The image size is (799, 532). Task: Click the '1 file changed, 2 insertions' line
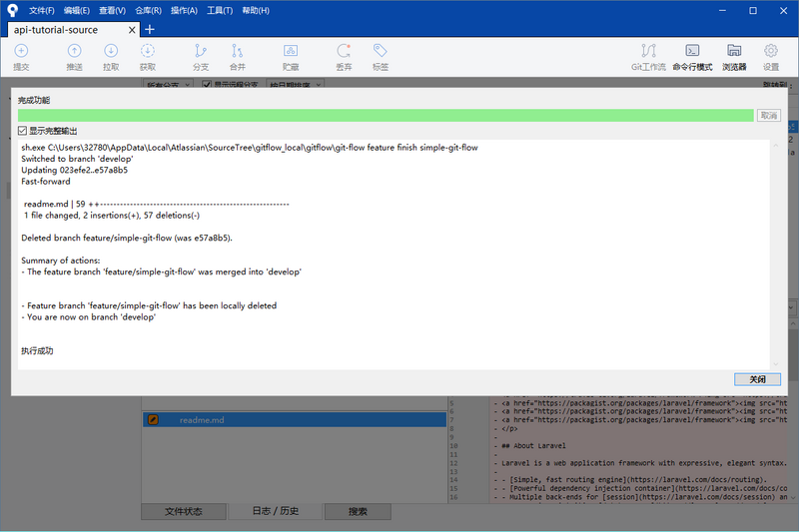[x=112, y=216]
